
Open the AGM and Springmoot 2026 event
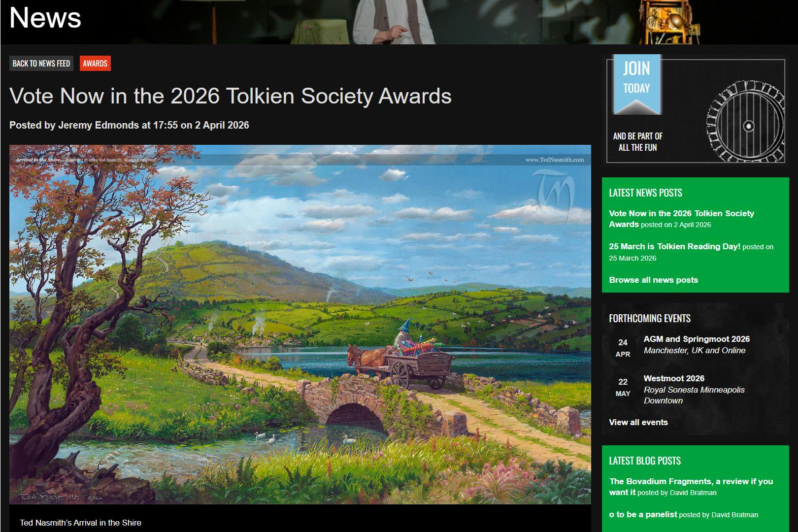point(697,339)
